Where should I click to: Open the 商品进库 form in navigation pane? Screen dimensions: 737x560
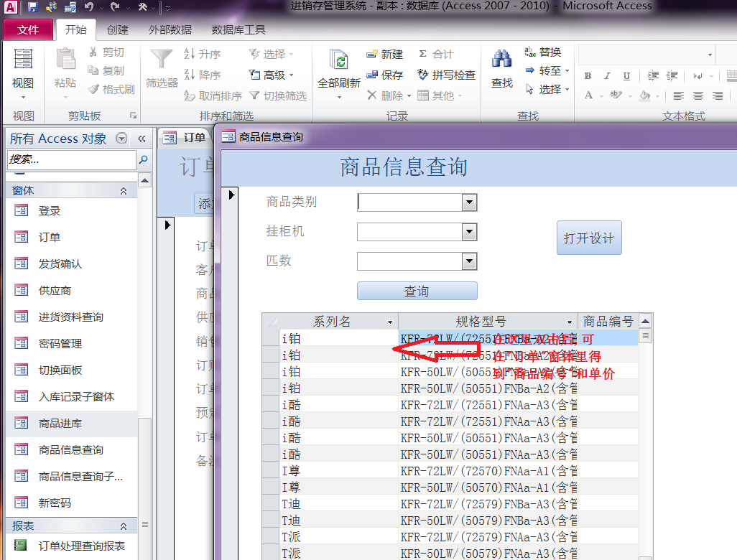tap(60, 424)
